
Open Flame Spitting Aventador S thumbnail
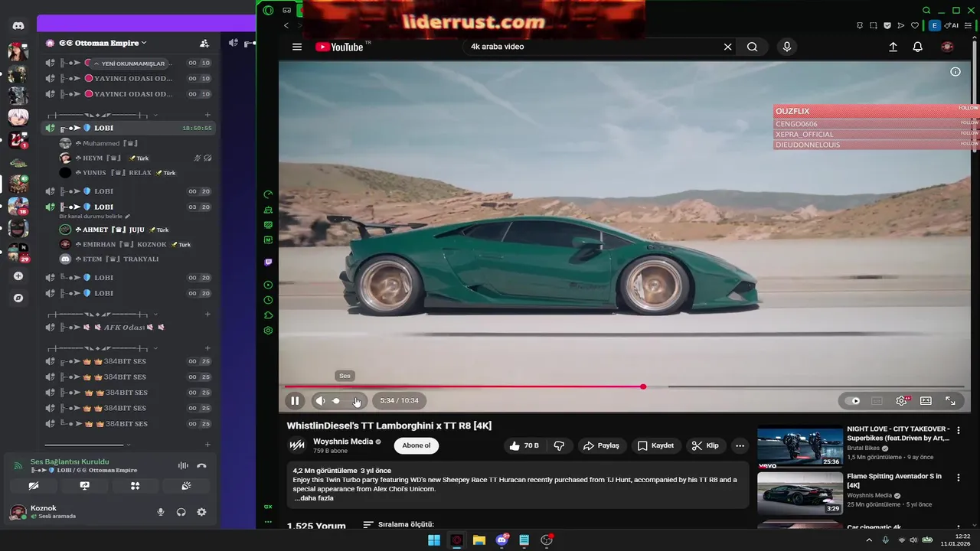click(x=800, y=494)
